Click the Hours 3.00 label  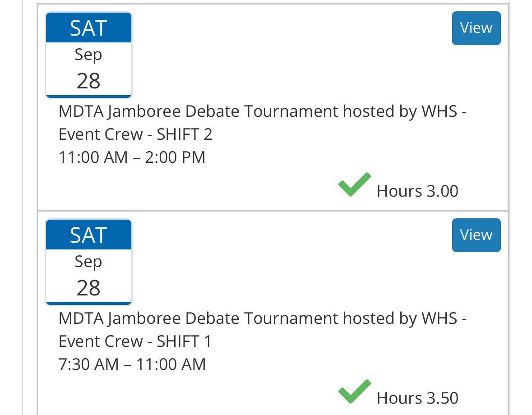417,191
